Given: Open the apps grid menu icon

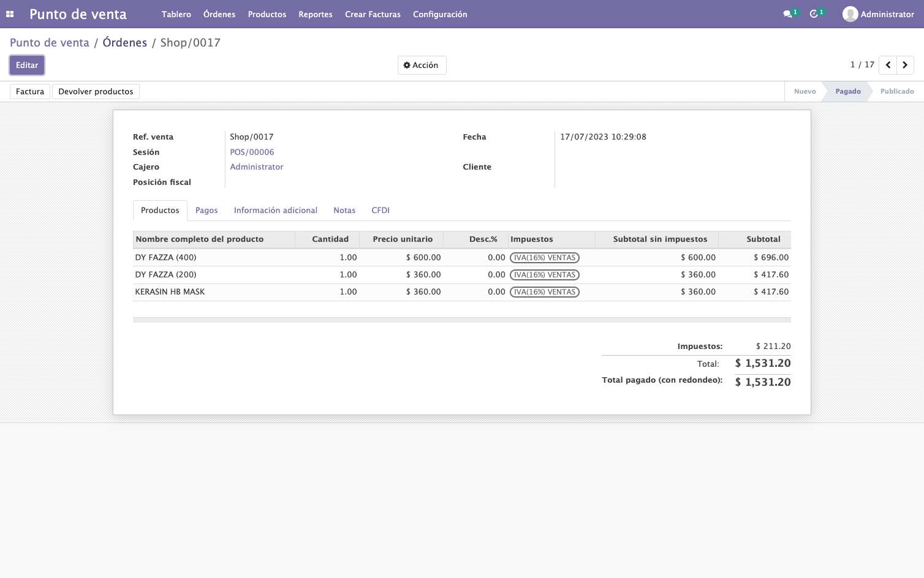Looking at the screenshot, I should pyautogui.click(x=10, y=14).
